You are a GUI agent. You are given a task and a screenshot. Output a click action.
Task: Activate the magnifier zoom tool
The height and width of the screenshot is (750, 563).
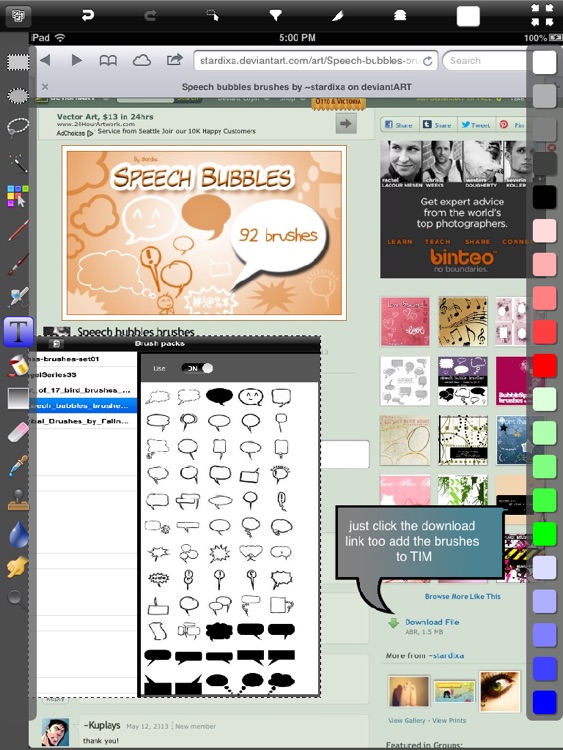[x=17, y=599]
